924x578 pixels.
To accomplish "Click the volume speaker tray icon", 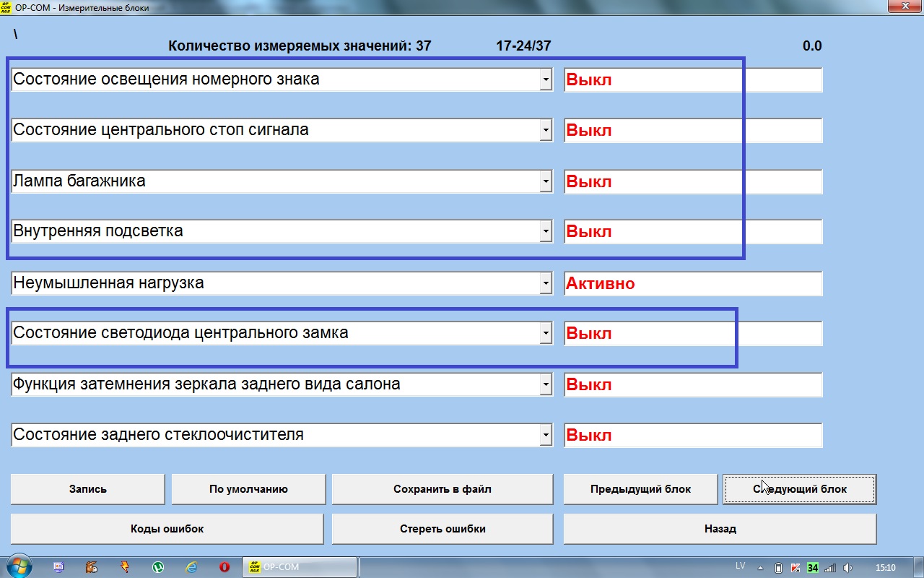I will tap(848, 567).
